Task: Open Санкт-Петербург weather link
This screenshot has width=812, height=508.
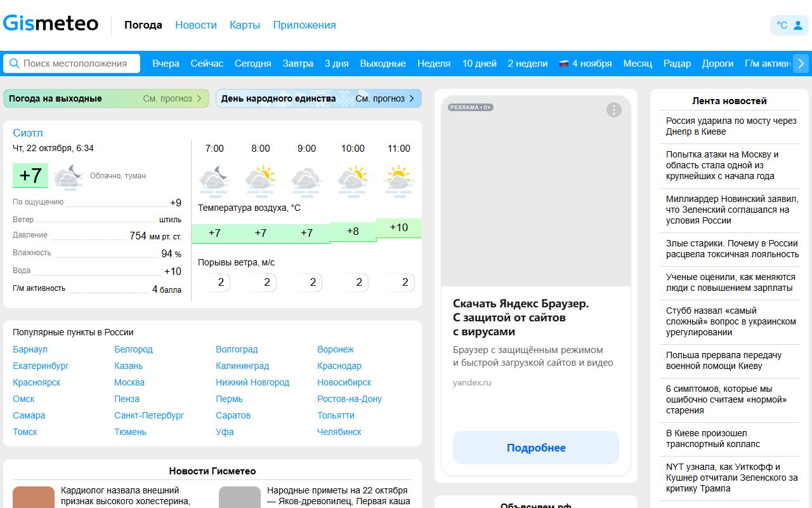Action: pos(149,415)
